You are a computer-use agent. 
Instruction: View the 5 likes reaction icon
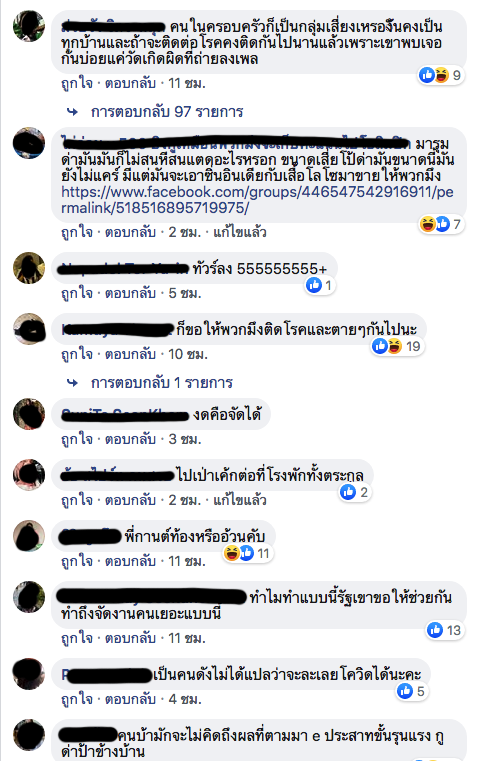point(405,691)
